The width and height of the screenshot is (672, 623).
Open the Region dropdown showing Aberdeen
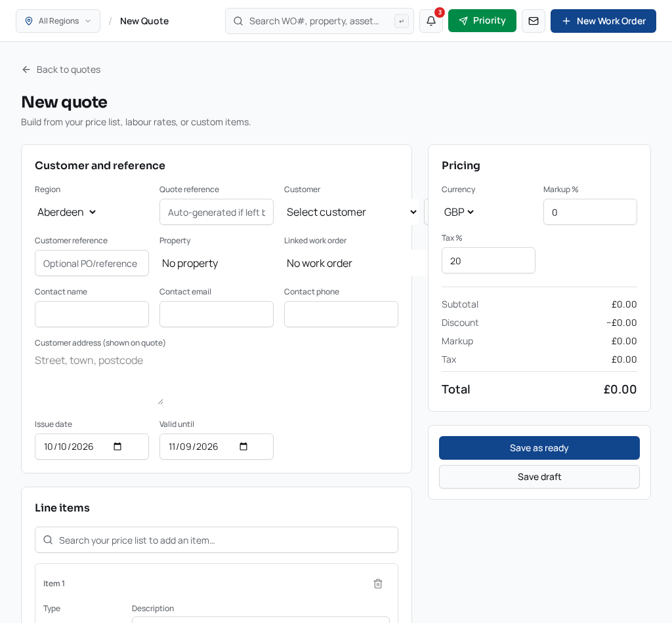click(66, 212)
